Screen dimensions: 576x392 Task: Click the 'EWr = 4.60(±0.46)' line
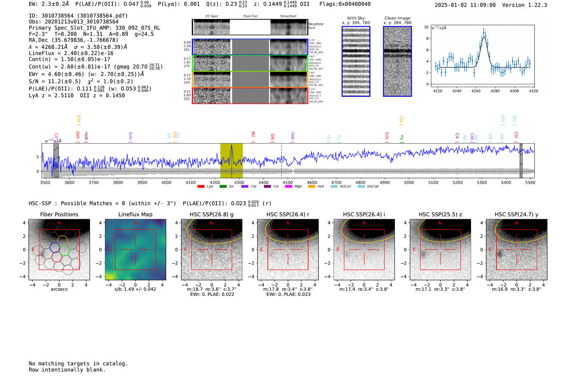click(57, 74)
